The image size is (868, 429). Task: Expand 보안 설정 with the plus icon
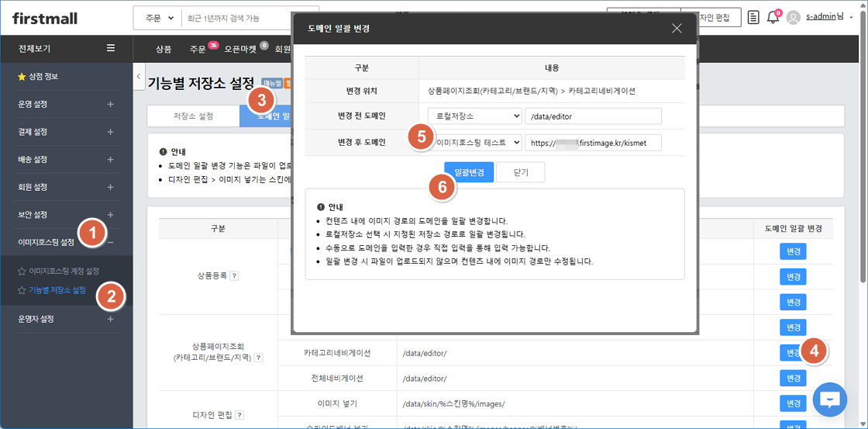pos(110,214)
